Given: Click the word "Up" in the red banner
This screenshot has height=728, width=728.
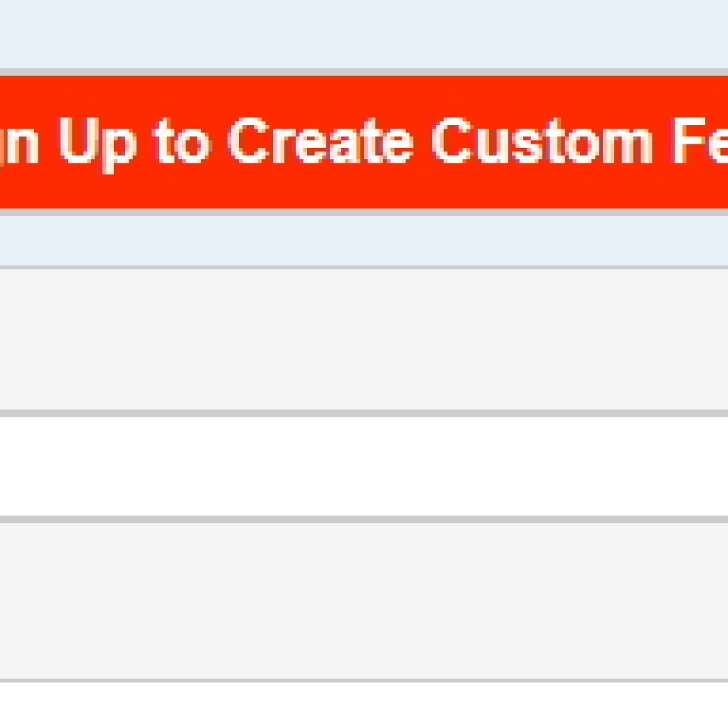Looking at the screenshot, I should pyautogui.click(x=98, y=144).
